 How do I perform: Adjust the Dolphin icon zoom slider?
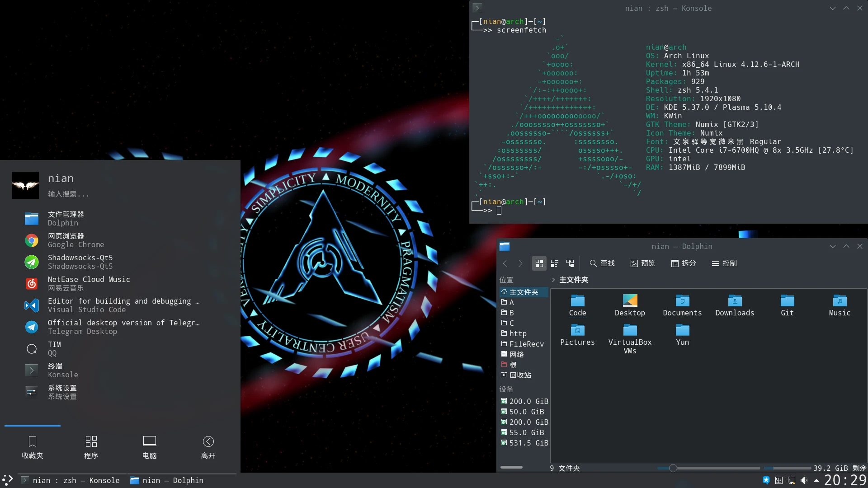(x=673, y=468)
